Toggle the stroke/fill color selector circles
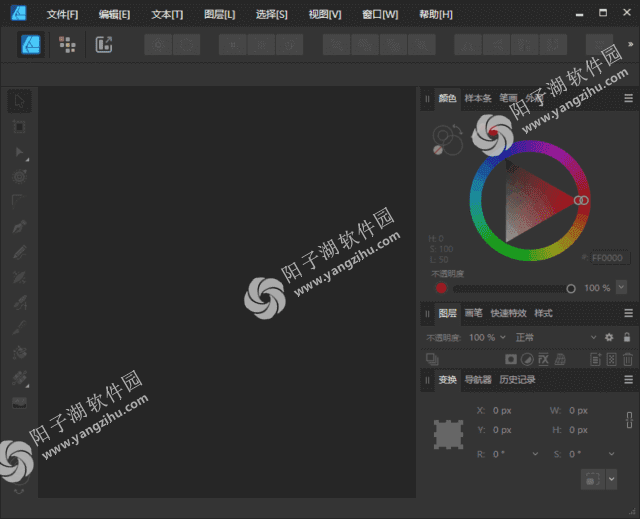 447,139
